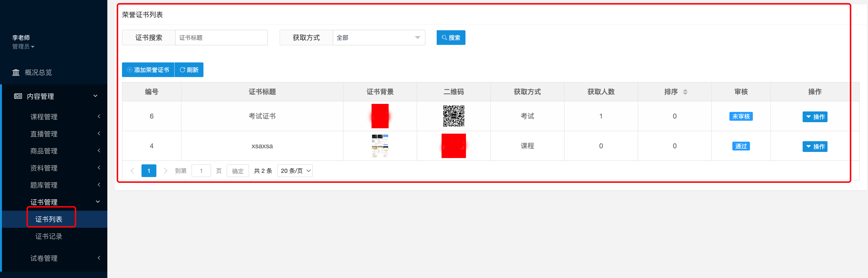
Task: Collapse 内容管理 section
Action: (x=95, y=96)
